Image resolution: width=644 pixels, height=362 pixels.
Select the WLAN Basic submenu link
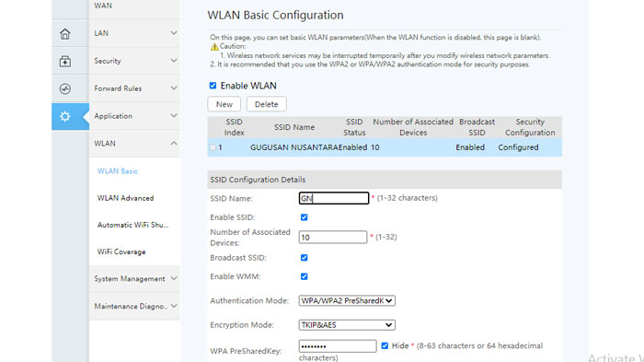[118, 171]
